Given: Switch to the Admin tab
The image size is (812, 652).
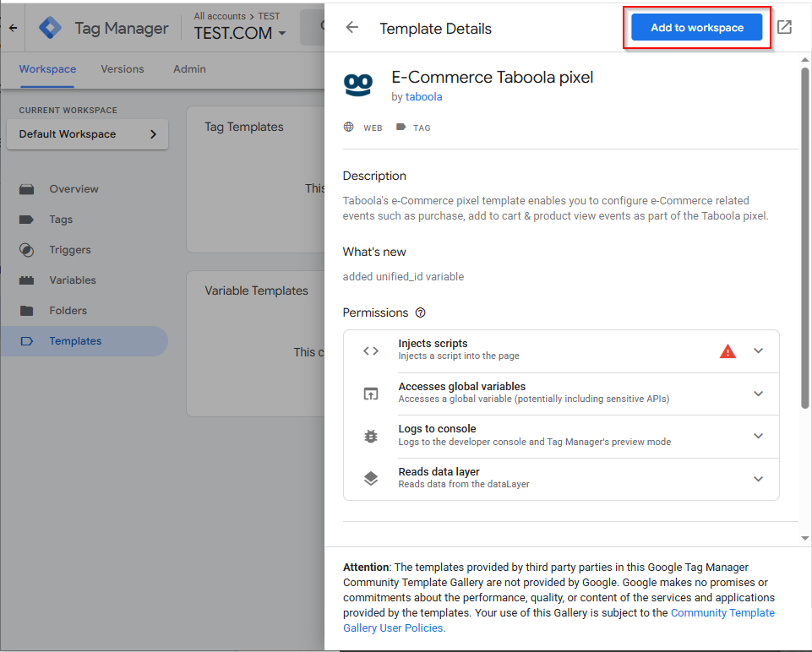Looking at the screenshot, I should click(x=189, y=68).
